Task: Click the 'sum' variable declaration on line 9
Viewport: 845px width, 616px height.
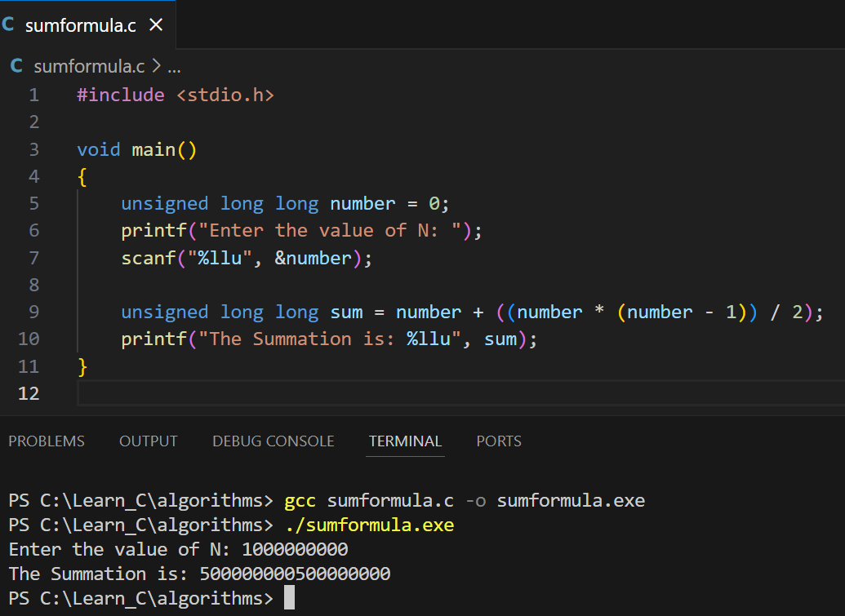Action: (346, 312)
